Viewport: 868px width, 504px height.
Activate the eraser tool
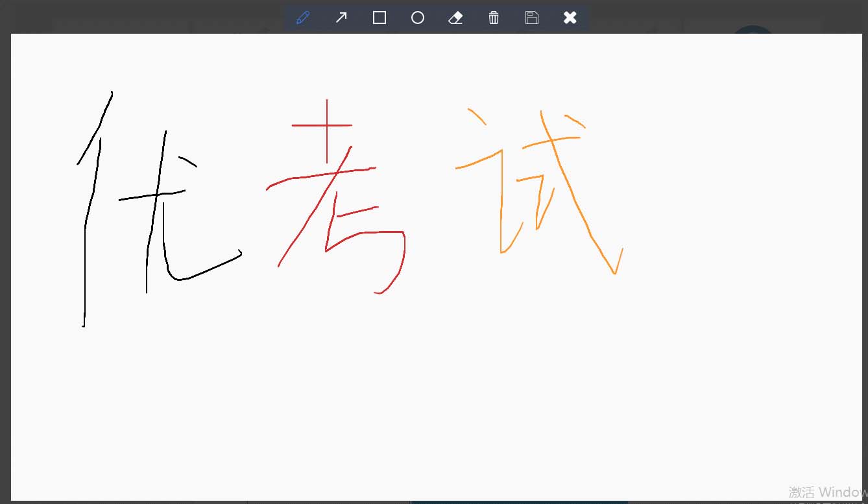pos(455,18)
